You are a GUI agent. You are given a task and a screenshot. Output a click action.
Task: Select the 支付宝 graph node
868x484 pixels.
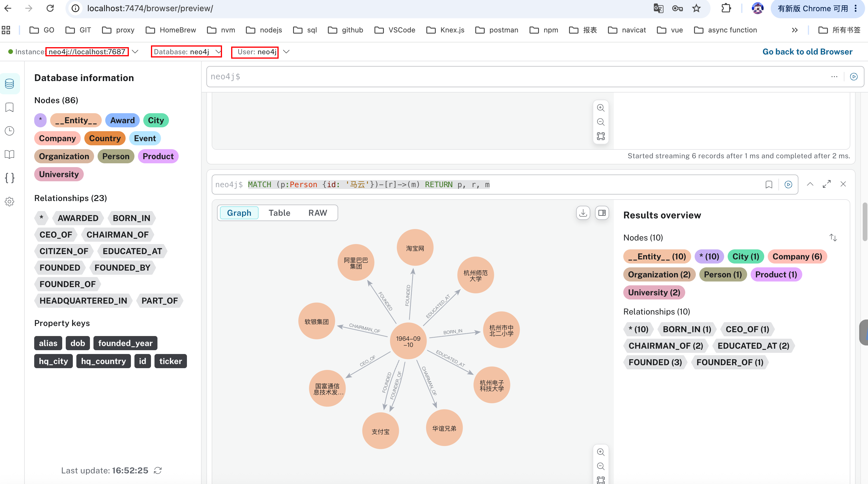[x=380, y=431]
